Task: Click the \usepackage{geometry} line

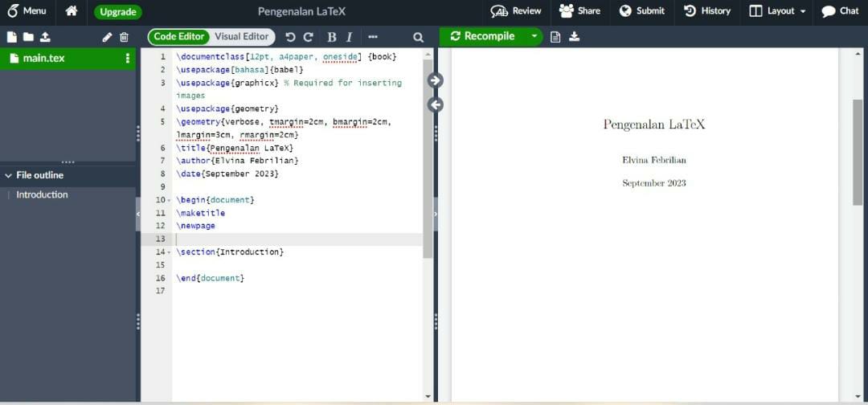Action: click(x=227, y=109)
